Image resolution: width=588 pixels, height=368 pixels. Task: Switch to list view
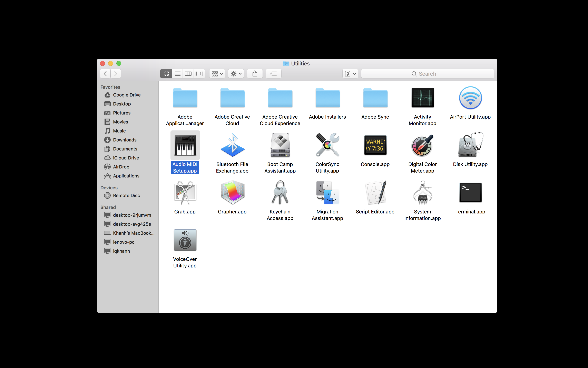178,74
